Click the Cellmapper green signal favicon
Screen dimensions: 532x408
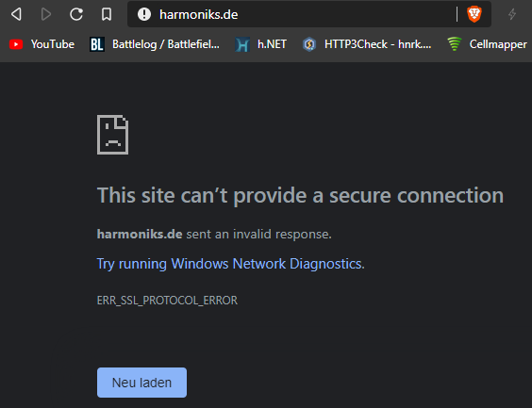(x=455, y=44)
